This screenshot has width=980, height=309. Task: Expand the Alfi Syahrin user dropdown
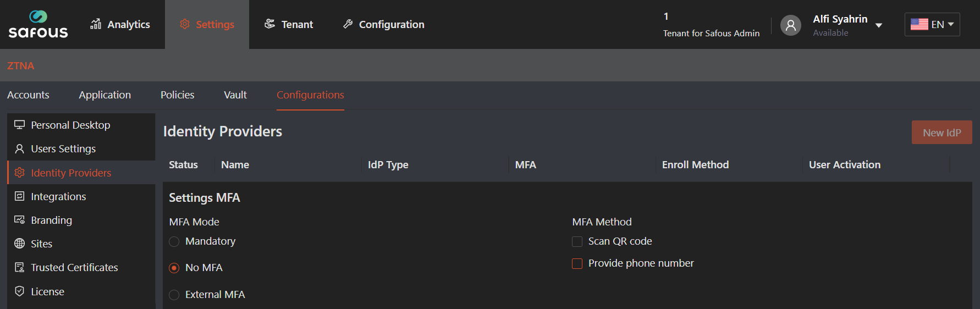(878, 25)
